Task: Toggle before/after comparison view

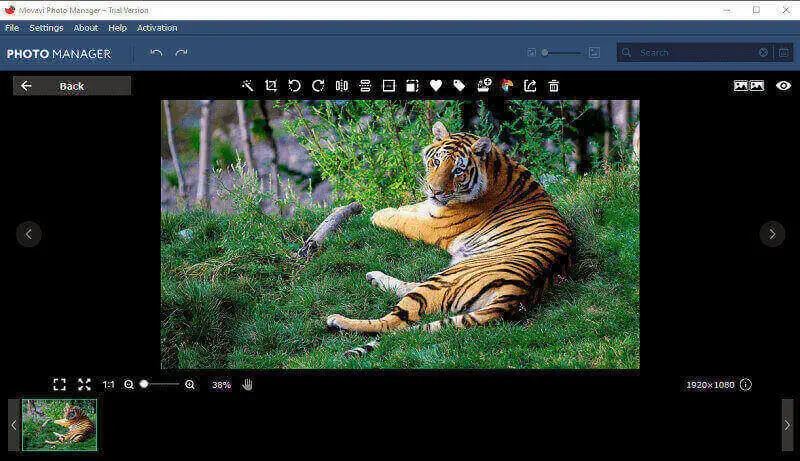Action: point(749,86)
